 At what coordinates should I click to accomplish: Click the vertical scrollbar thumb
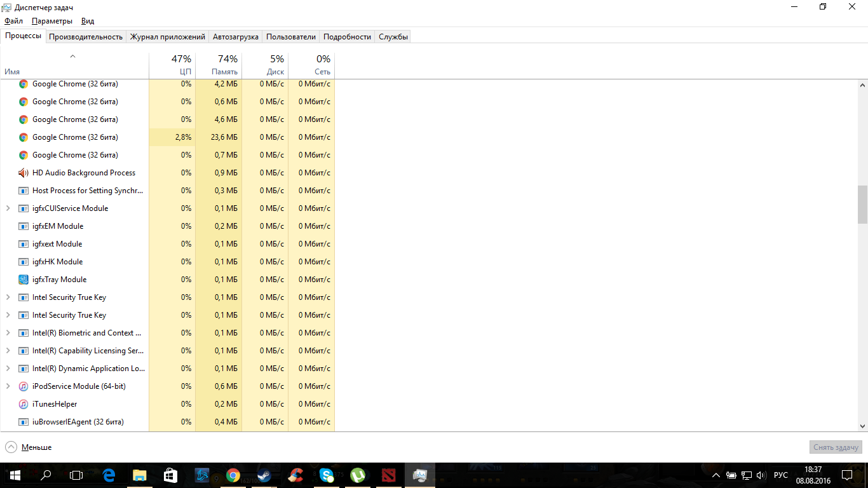[862, 205]
